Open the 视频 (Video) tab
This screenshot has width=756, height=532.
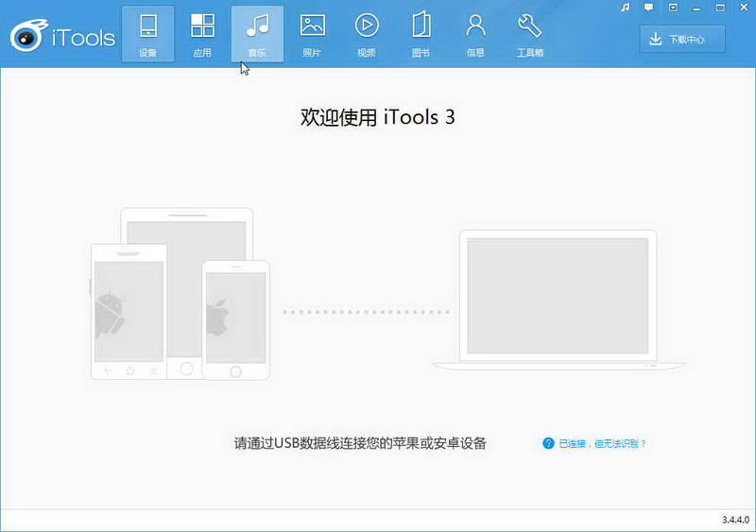(367, 34)
